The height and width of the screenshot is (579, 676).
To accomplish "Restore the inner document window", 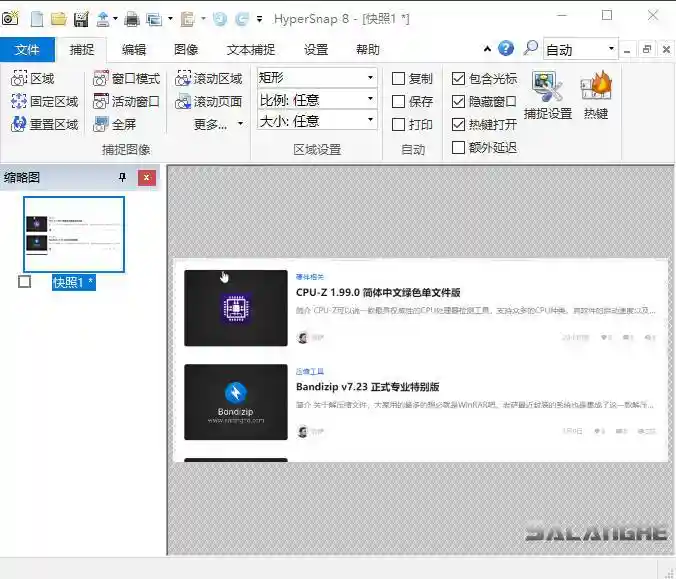I will pyautogui.click(x=647, y=50).
